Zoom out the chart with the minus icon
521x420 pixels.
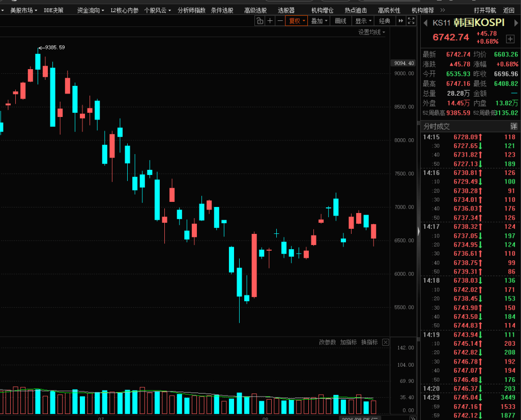pyautogui.click(x=280, y=21)
